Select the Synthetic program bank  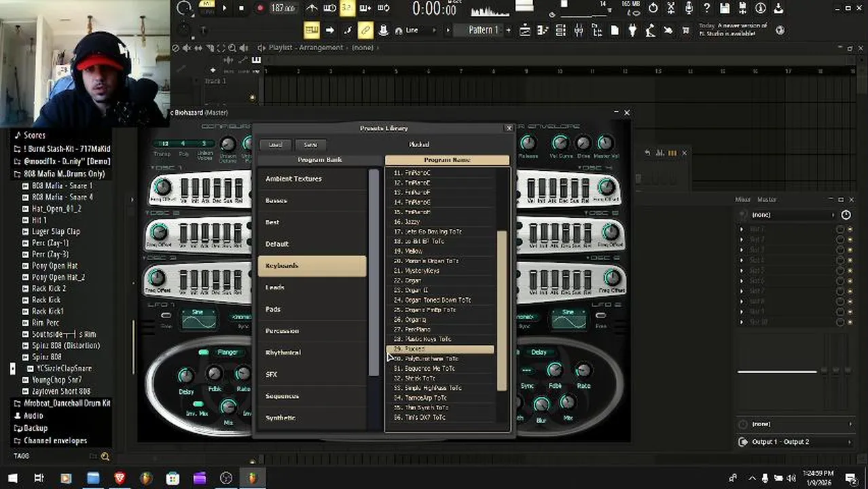(312, 418)
